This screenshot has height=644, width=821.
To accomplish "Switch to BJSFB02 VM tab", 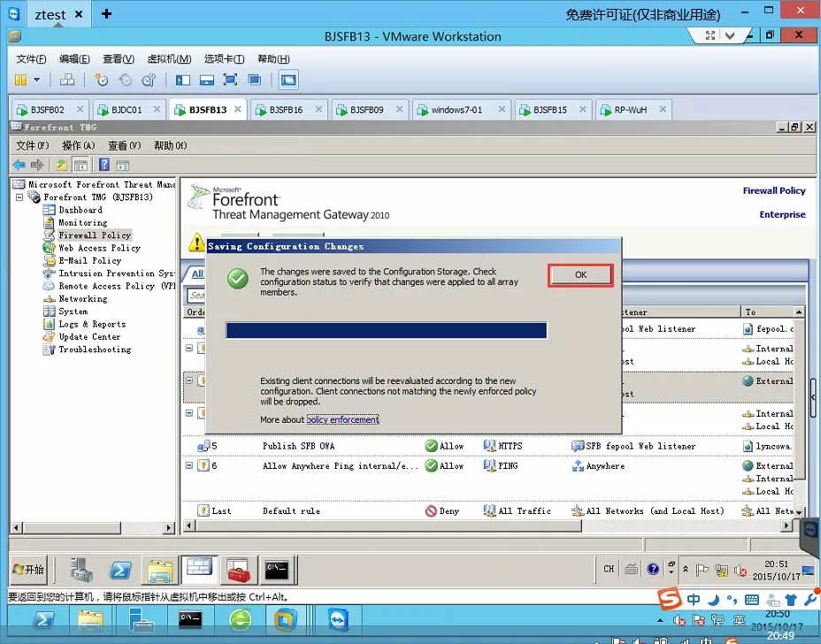I will point(47,110).
